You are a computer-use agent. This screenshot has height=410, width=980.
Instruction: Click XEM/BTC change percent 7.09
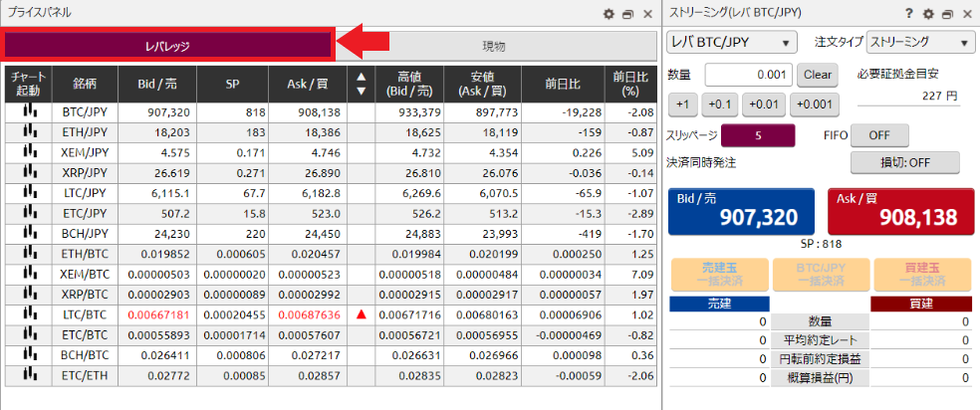tap(631, 275)
